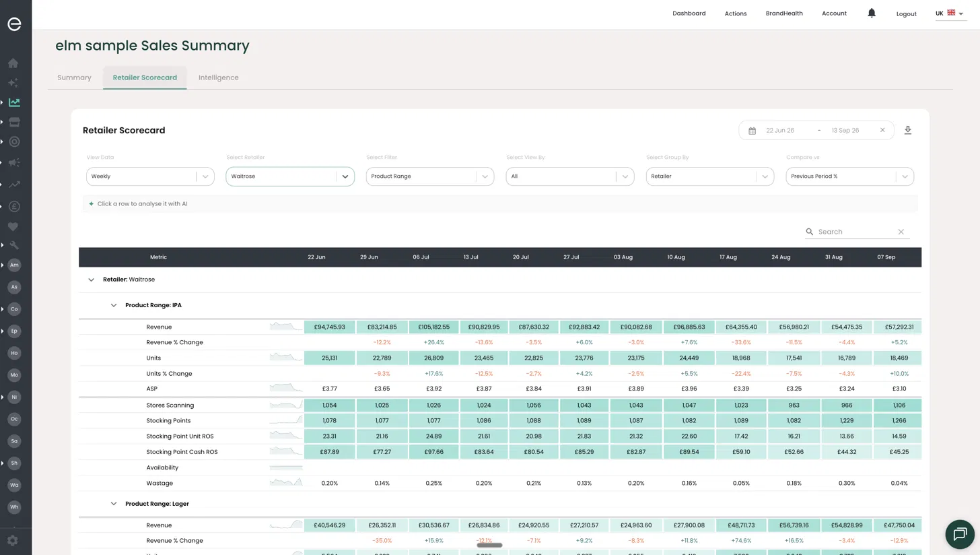Select the 'Am' retailer avatar
The image size is (980, 555).
[x=14, y=265]
